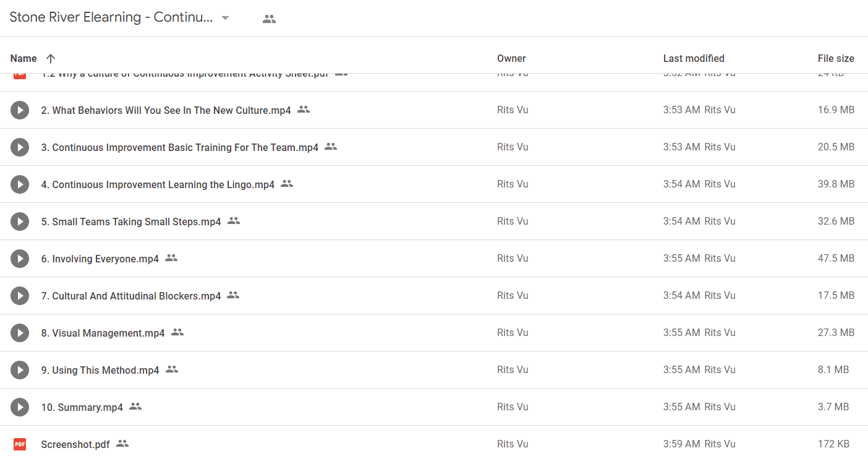Select file 2. What Behaviors Will You See In The New Culture.mp4
Viewport: 868px width, 461px height.
pos(166,110)
